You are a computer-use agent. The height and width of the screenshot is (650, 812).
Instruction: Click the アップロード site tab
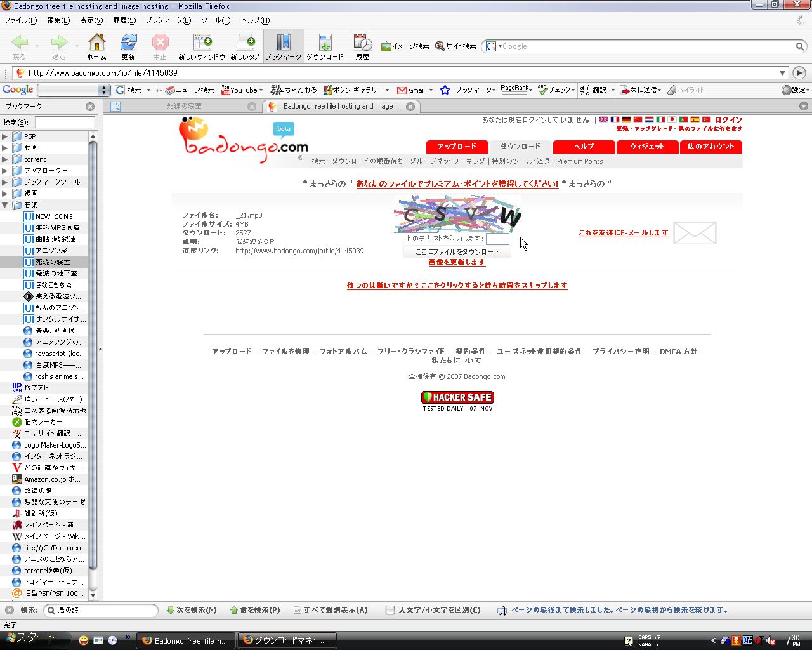(457, 147)
